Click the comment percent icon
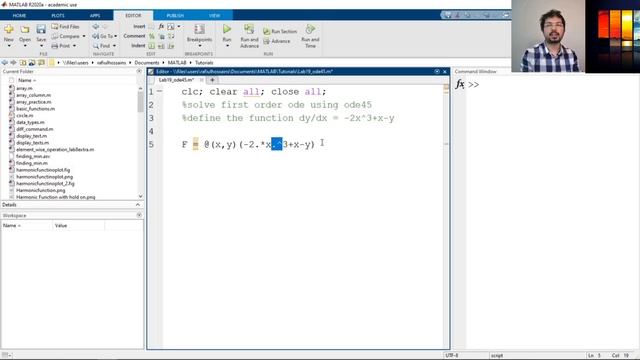Image resolution: width=640 pixels, height=360 pixels. (x=151, y=36)
